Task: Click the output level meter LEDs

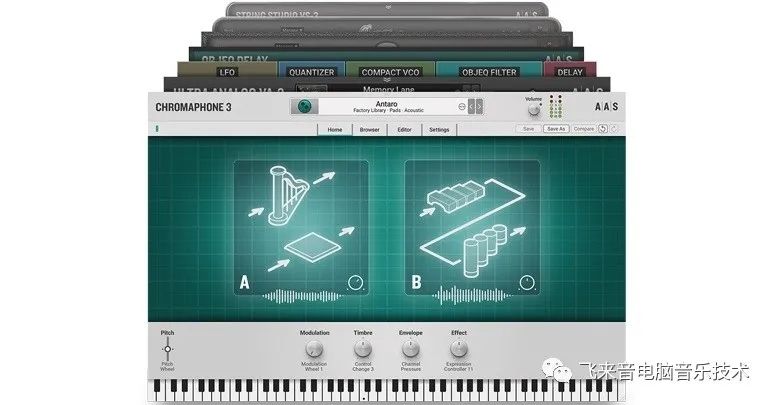Action: (556, 107)
